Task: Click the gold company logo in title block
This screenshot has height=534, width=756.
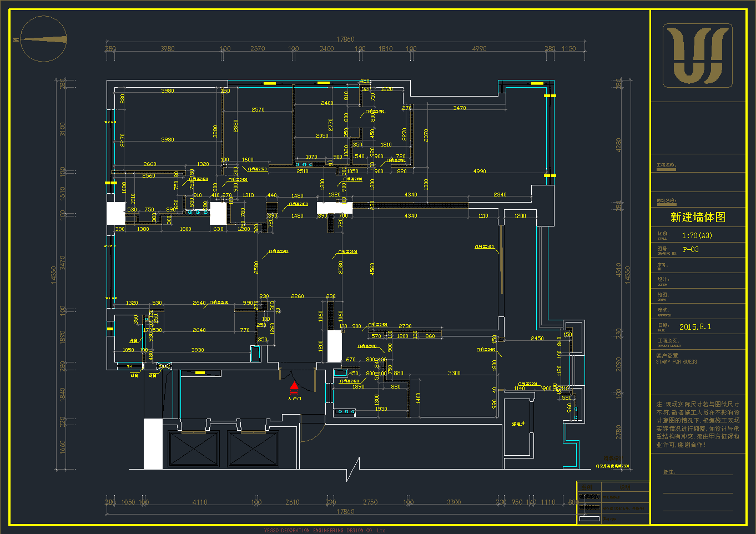Action: [697, 55]
